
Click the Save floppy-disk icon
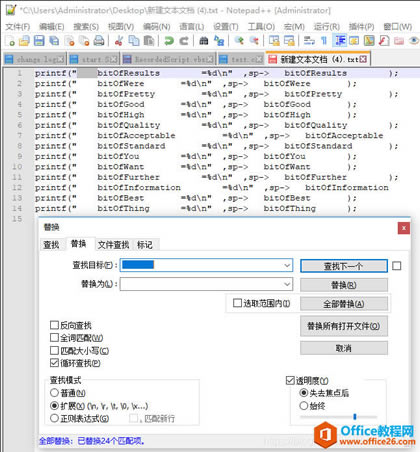39,41
